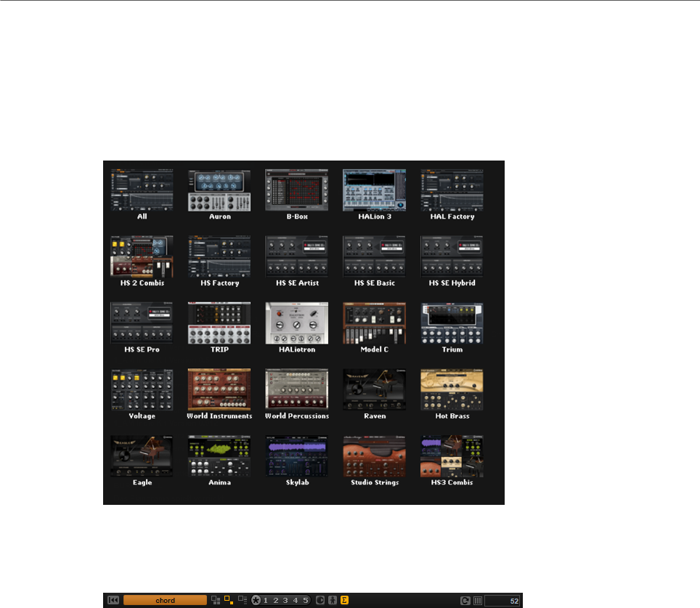Select the TRIP synth icon
The width and height of the screenshot is (700, 608).
pos(219,323)
